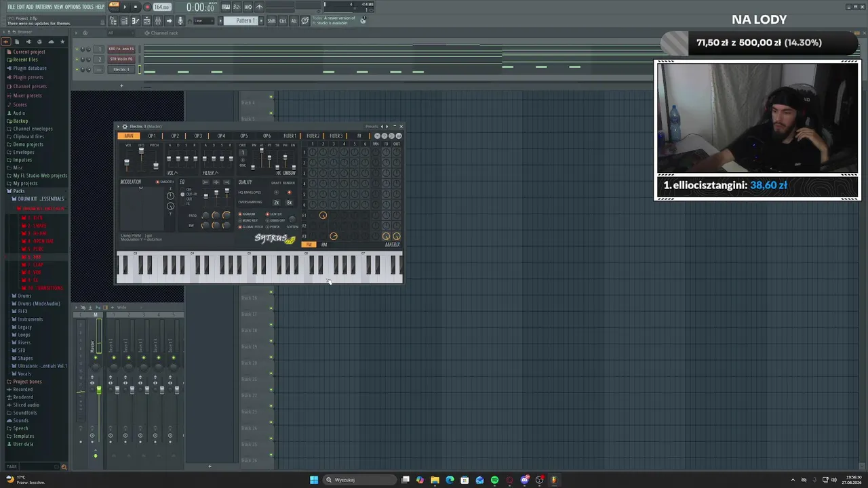Screen dimensions: 868x488
Task: Switch to the OP 1 tab in Sytrus
Action: tap(152, 136)
